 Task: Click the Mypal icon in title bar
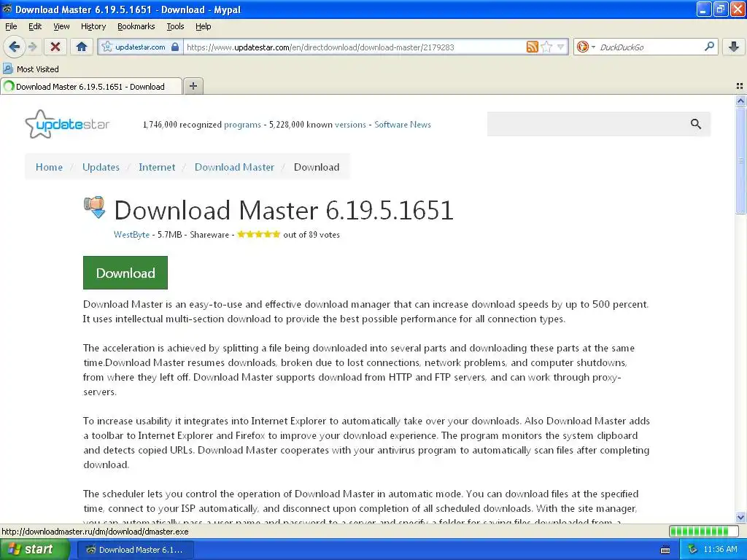coord(7,9)
